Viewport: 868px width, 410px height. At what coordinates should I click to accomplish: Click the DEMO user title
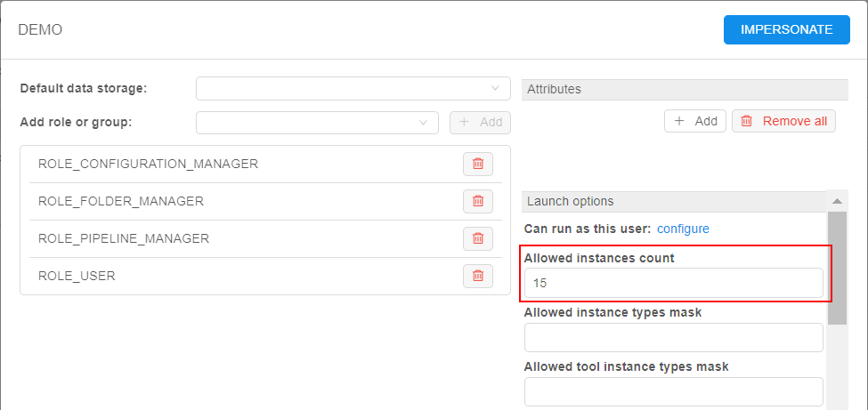pos(40,30)
